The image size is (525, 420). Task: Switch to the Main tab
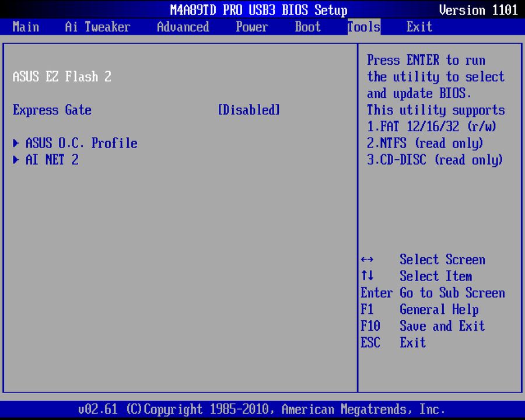click(x=26, y=27)
